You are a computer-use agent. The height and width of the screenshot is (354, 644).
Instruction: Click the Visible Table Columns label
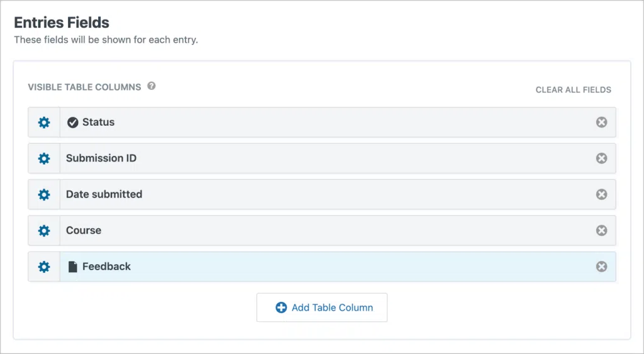(x=85, y=87)
